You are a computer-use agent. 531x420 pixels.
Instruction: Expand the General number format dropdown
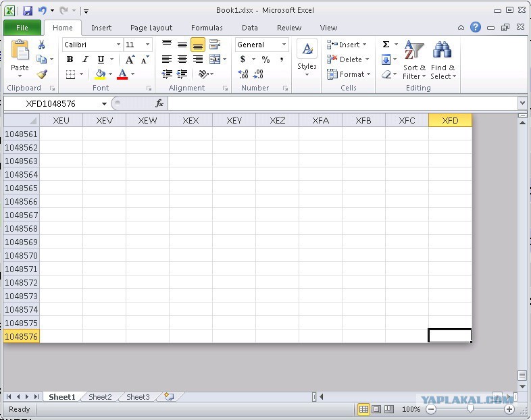[284, 45]
